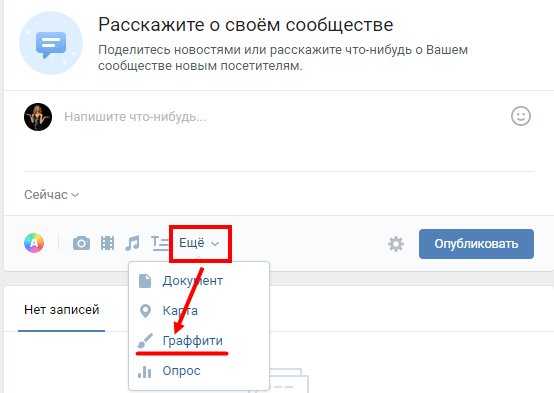Screen dimensions: 554x393
Task: Click the Расскажите о своём сообществе heading
Action: pos(246,25)
